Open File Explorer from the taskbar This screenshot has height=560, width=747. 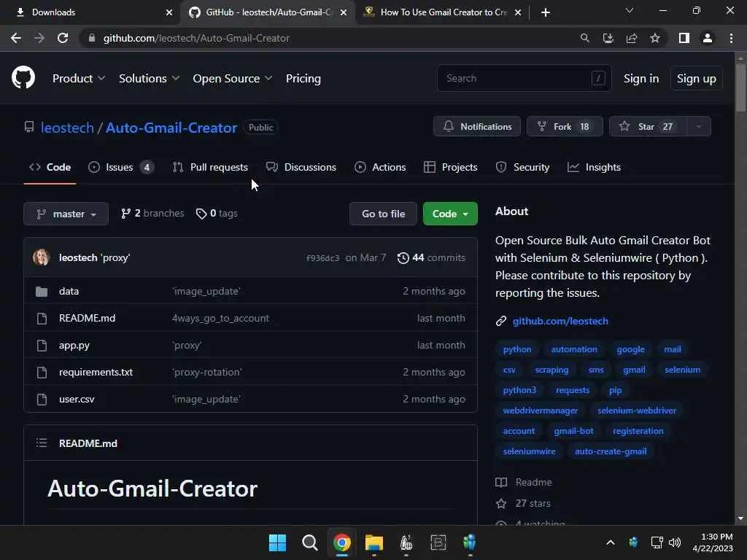click(374, 542)
